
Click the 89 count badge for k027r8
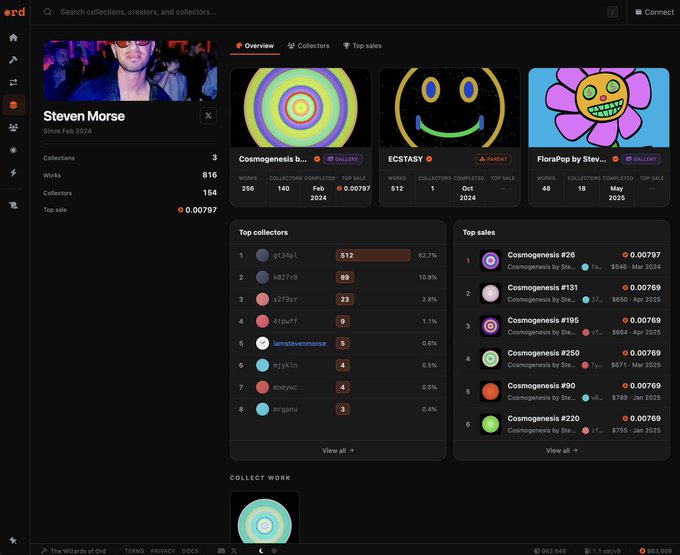coord(345,277)
